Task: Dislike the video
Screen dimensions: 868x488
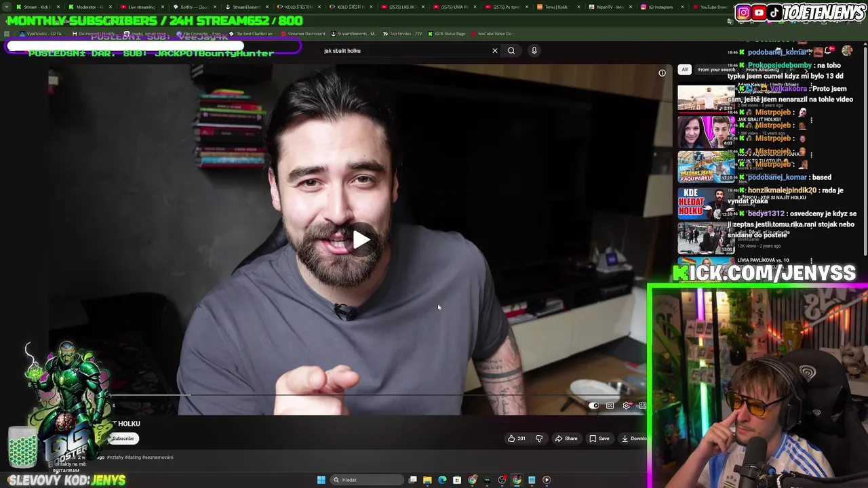Action: [x=539, y=439]
